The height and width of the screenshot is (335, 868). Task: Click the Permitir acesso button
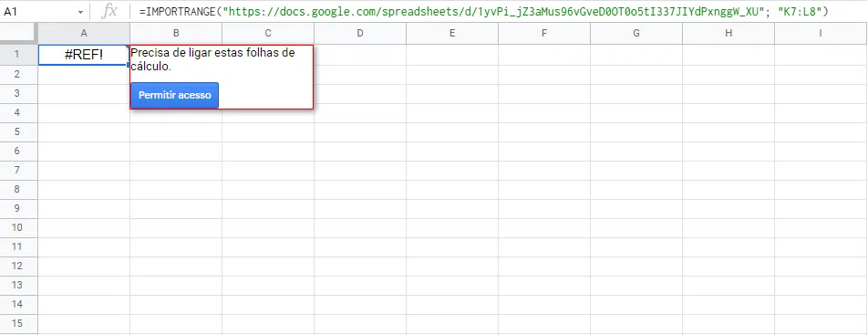pos(175,95)
